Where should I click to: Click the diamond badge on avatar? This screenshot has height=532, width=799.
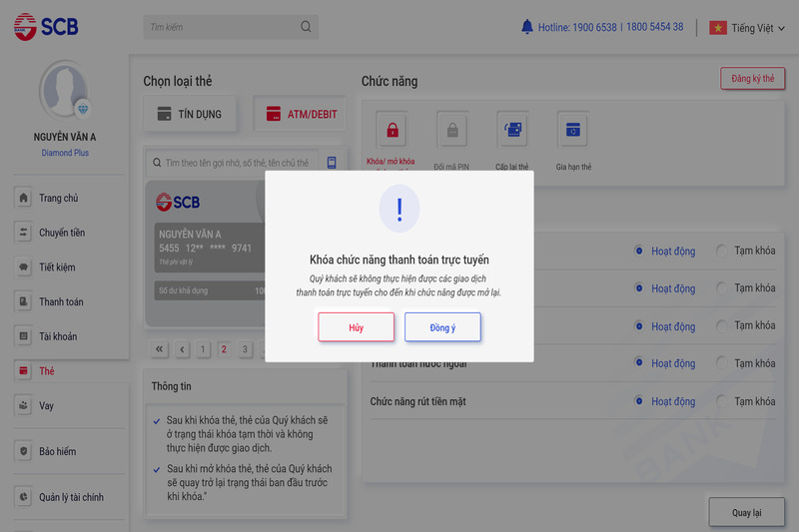tap(83, 109)
